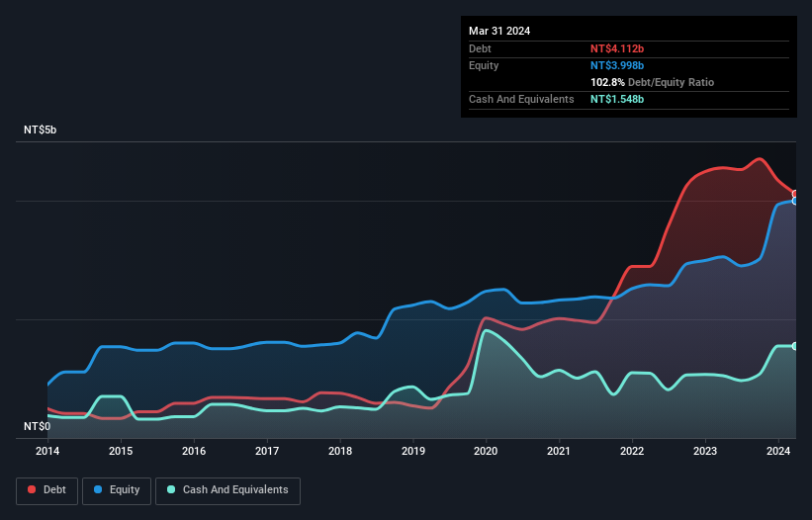Click the 2014 x-axis label

pos(47,451)
